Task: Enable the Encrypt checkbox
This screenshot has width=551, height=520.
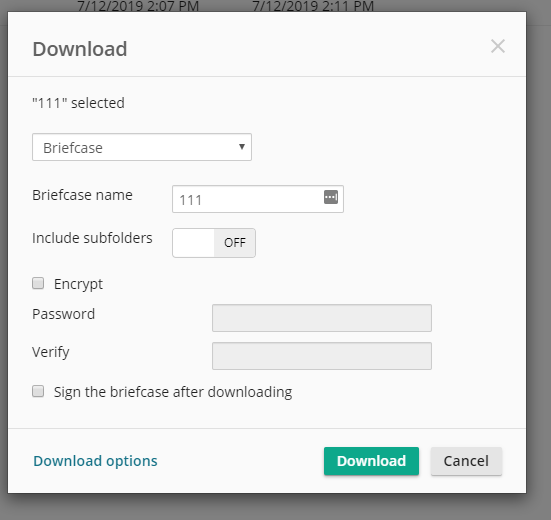Action: pyautogui.click(x=38, y=283)
